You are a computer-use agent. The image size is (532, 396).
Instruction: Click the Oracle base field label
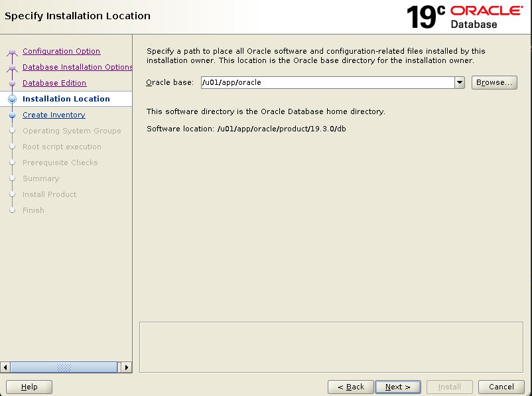coord(170,82)
